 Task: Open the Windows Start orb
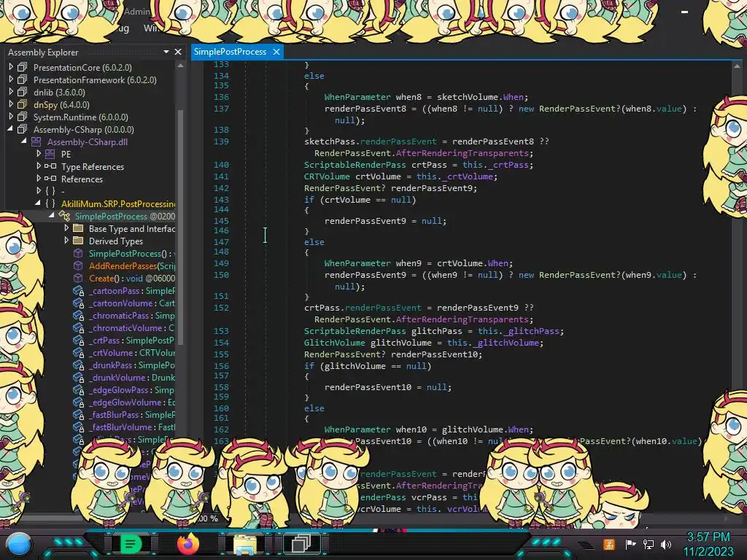(19, 544)
